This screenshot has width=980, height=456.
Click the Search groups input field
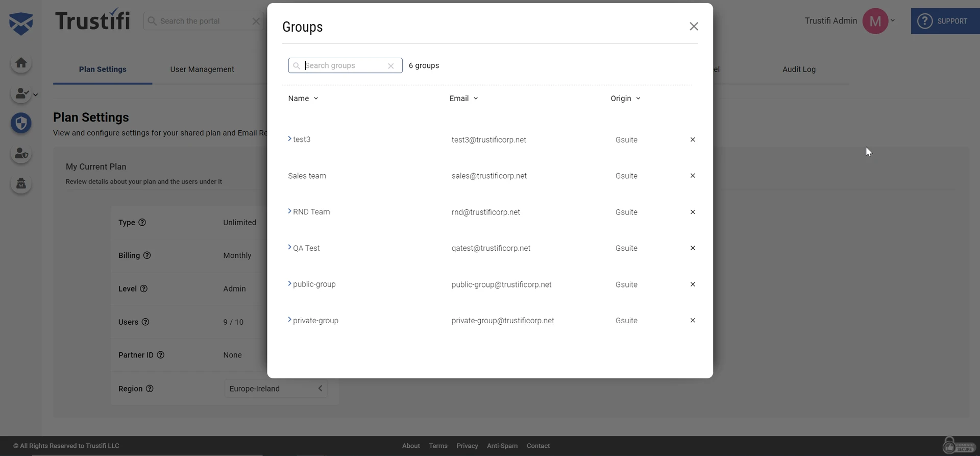(x=345, y=65)
